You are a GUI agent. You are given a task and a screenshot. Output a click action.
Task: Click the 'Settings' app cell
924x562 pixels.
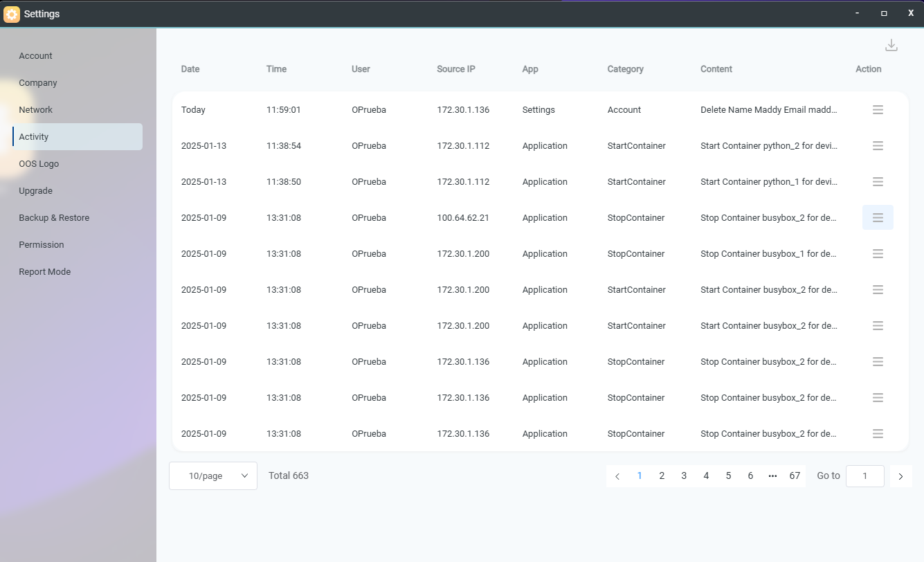point(538,109)
